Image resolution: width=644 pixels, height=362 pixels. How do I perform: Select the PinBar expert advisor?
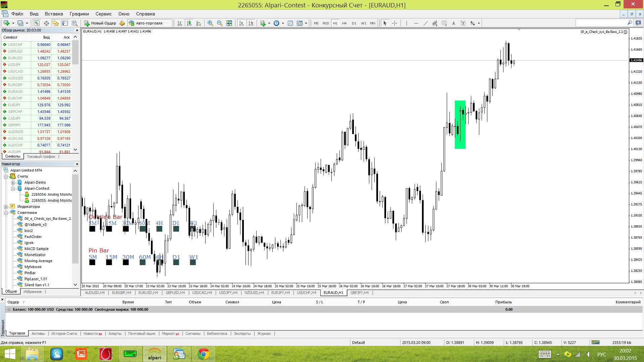tap(30, 273)
